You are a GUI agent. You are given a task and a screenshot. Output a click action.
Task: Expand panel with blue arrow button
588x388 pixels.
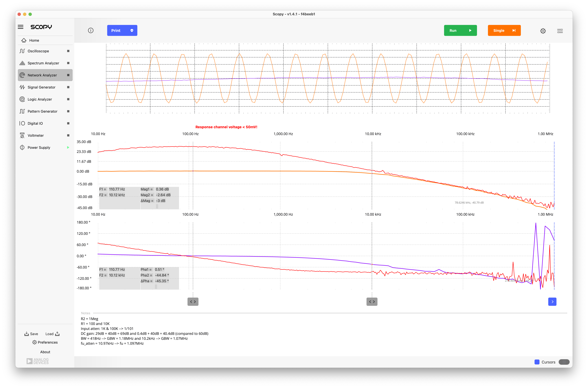click(552, 302)
